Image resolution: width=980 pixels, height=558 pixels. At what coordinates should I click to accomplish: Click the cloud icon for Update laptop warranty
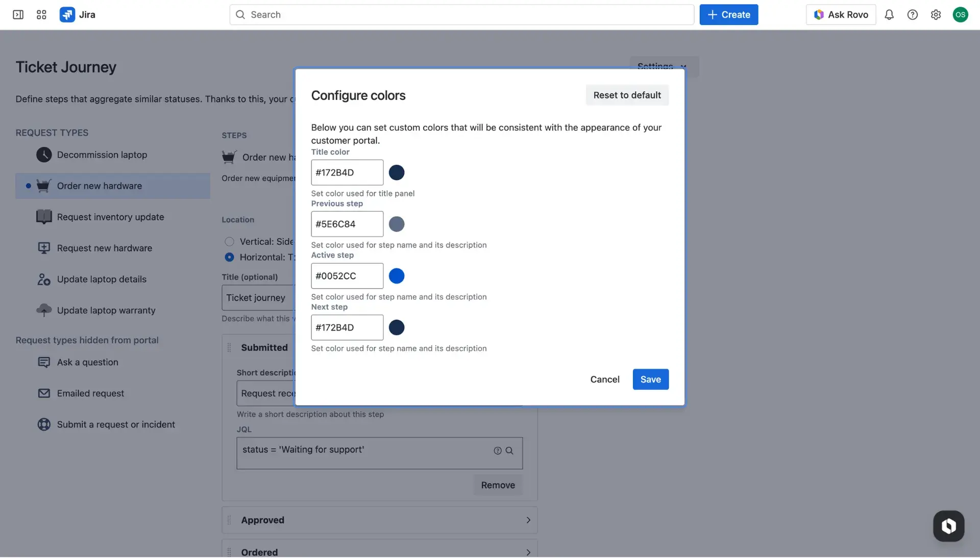44,310
